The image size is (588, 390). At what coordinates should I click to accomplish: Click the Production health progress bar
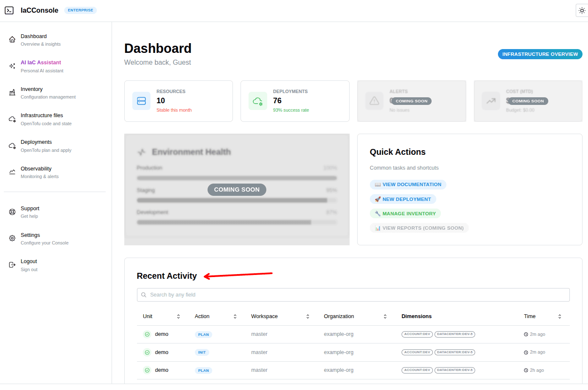(237, 178)
